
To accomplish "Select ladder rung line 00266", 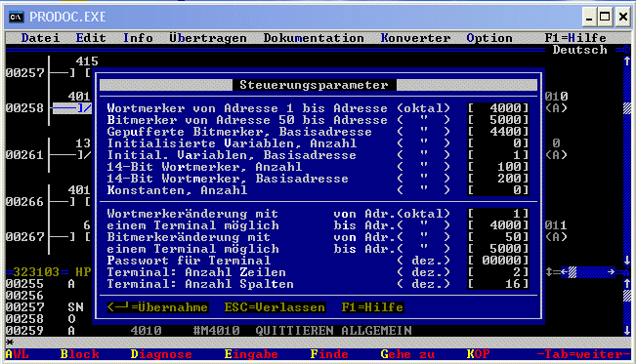I will [x=24, y=202].
